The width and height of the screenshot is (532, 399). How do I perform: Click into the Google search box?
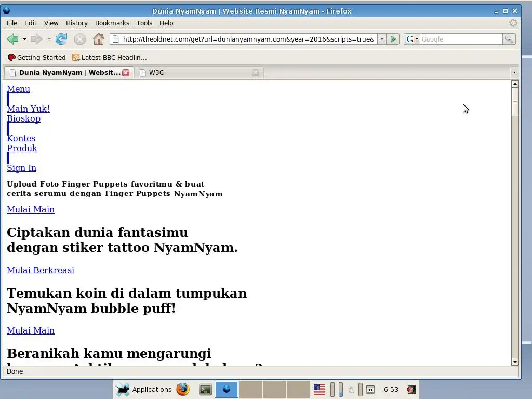click(461, 39)
